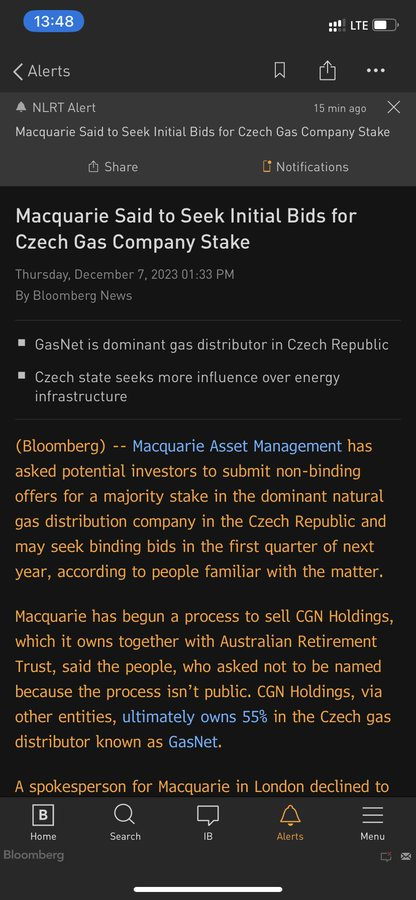Image resolution: width=416 pixels, height=900 pixels.
Task: Open the three-dot more options menu
Action: (376, 71)
